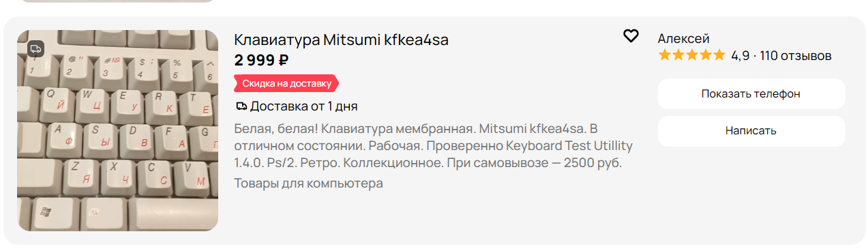Add Mitsumi keyboard listing to favorites
Screen dimensions: 868x251
(631, 36)
